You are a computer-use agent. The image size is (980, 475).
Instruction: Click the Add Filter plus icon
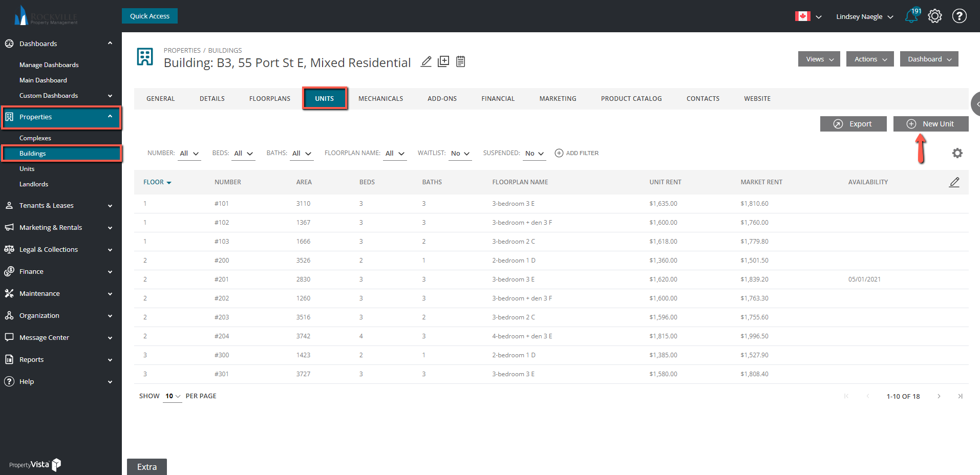click(559, 153)
